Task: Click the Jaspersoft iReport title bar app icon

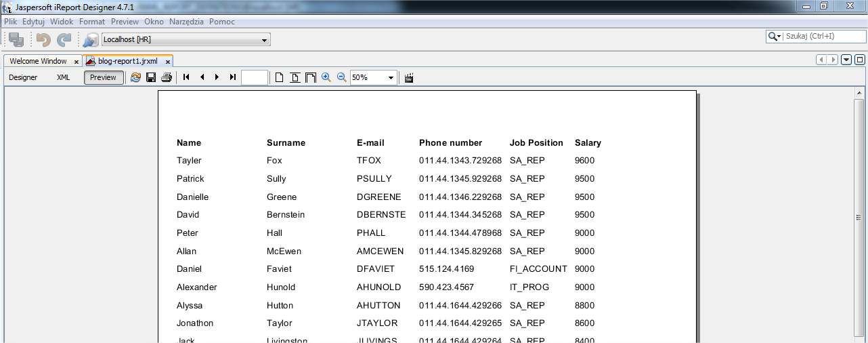Action: pyautogui.click(x=7, y=6)
